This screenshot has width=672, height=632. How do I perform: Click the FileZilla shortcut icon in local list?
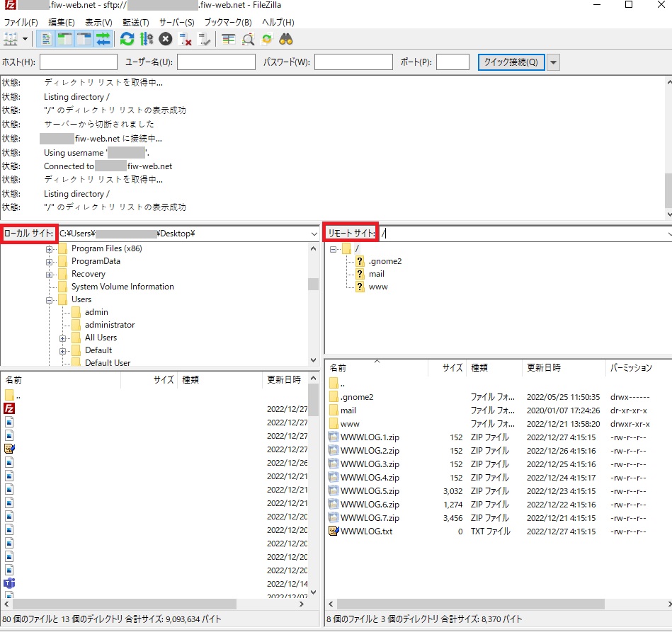pos(9,409)
